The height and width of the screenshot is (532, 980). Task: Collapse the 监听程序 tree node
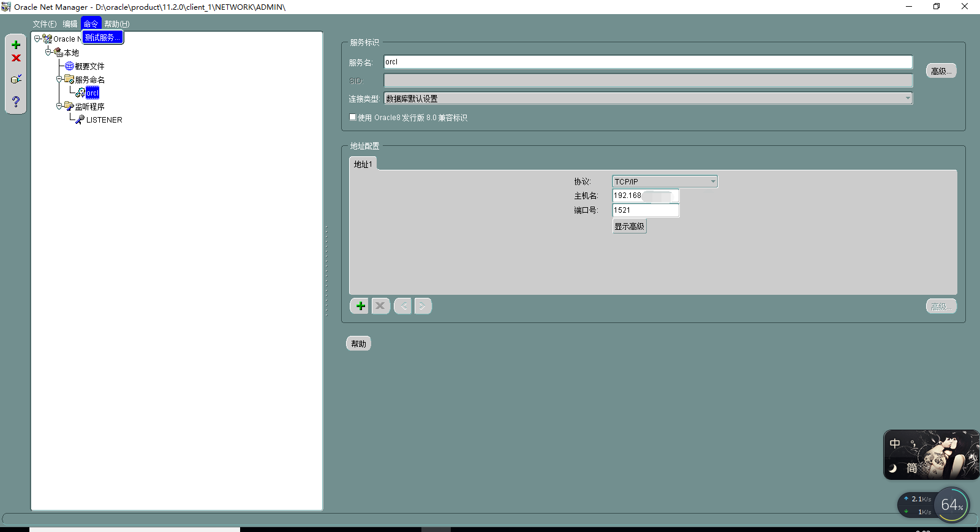tap(59, 106)
